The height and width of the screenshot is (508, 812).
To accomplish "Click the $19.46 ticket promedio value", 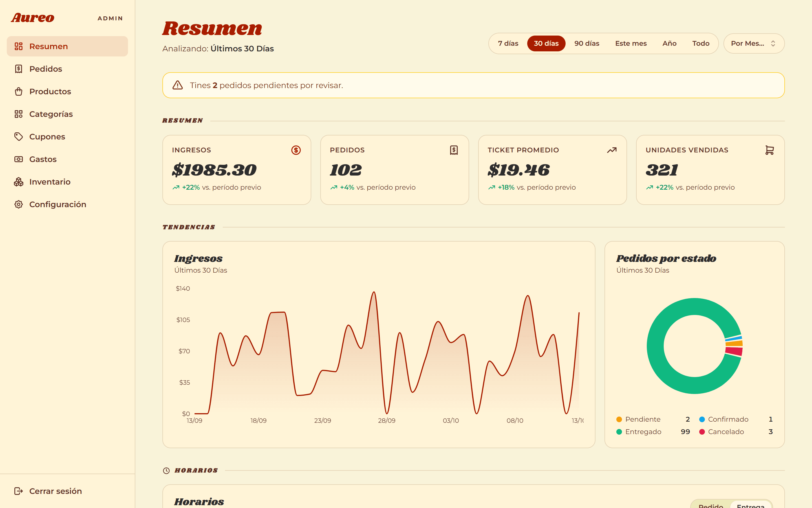I will [x=519, y=170].
